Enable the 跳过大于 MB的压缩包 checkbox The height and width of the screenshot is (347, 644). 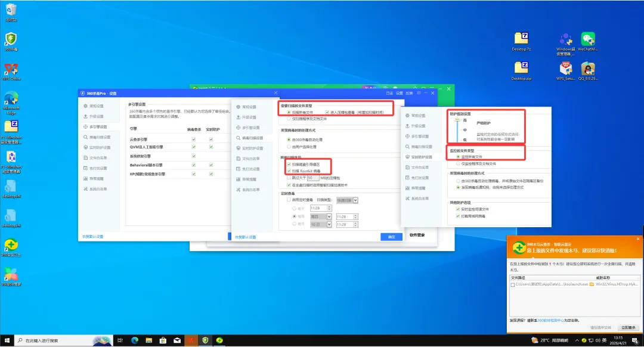[289, 178]
